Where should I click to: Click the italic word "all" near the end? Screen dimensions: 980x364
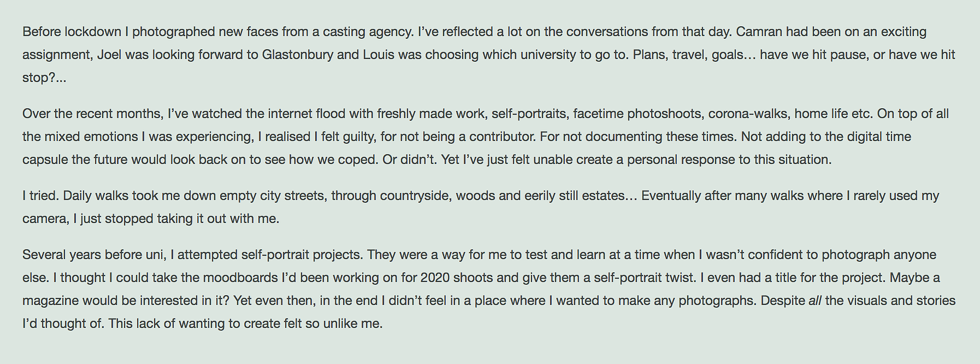(x=815, y=301)
